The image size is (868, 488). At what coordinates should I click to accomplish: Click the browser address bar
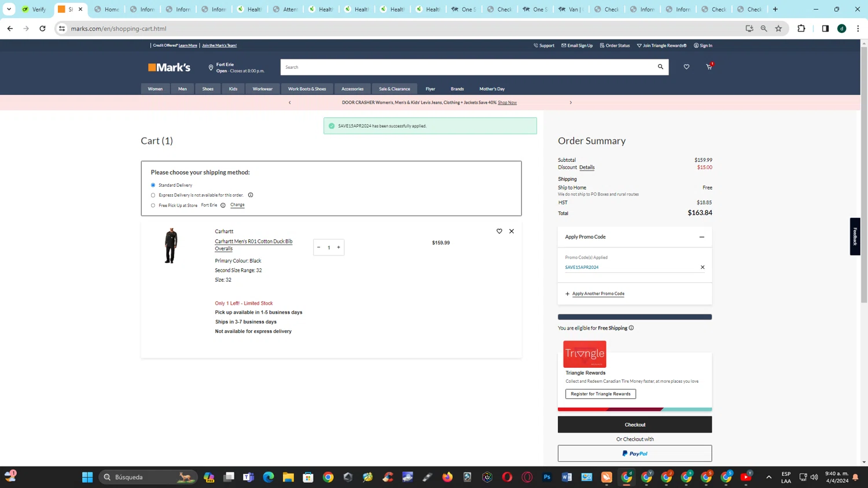(405, 28)
